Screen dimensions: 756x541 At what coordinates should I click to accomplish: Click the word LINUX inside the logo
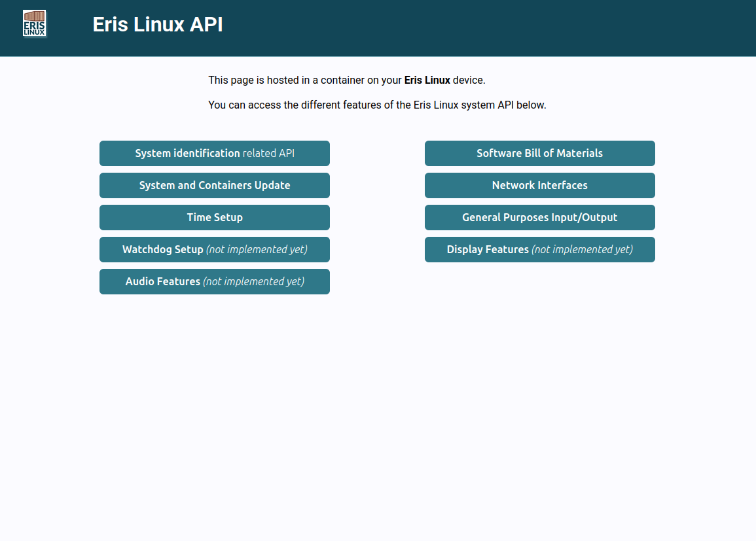click(34, 32)
